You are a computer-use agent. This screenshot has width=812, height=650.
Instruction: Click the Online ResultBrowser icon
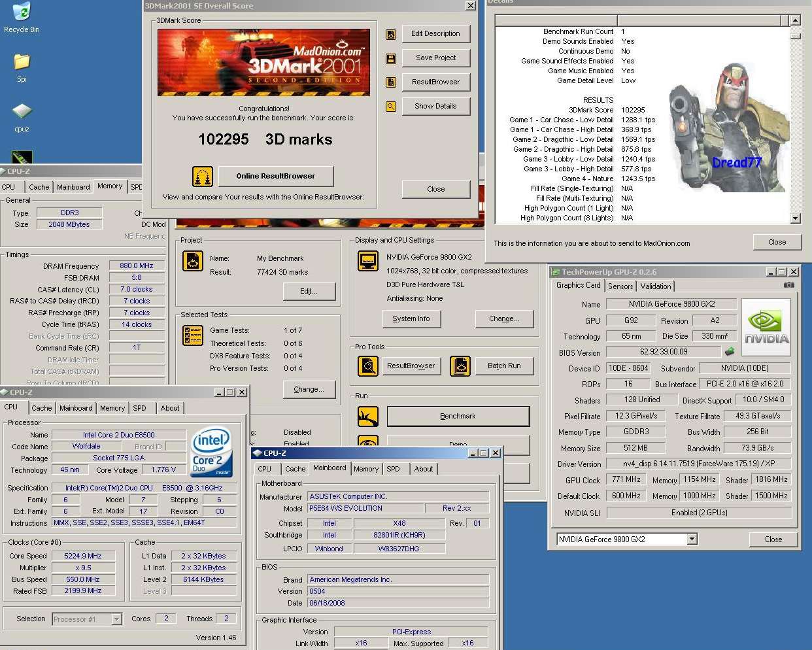point(203,177)
